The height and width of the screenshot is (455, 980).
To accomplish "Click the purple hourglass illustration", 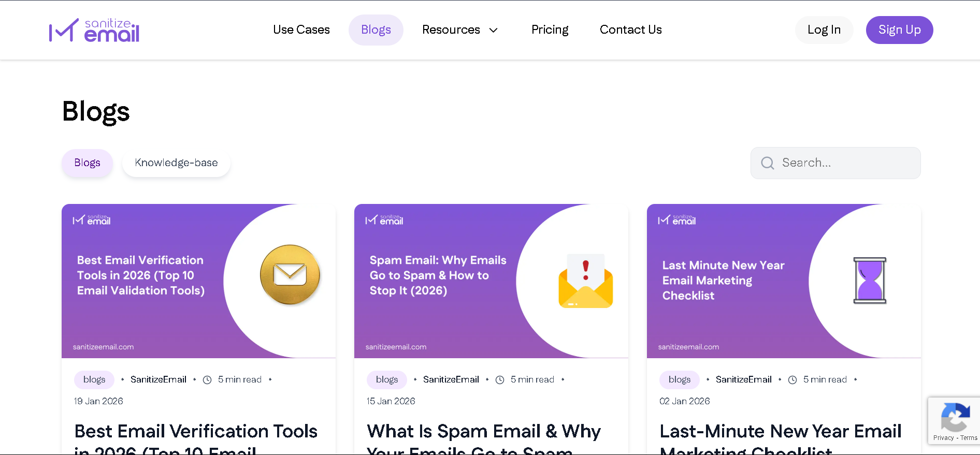I will click(870, 280).
